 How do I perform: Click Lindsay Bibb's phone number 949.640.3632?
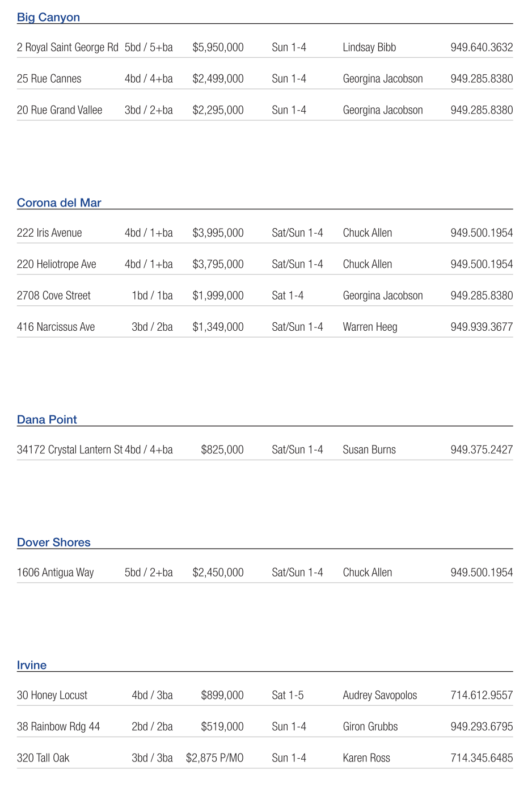(482, 48)
